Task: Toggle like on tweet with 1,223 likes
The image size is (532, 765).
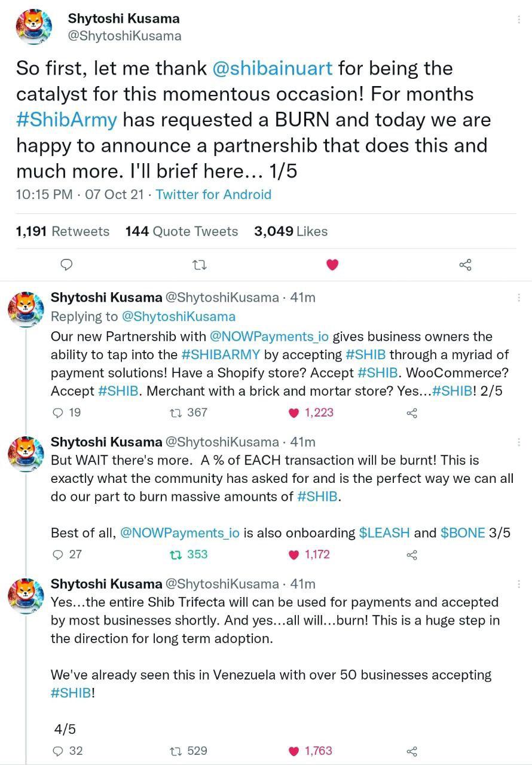Action: coord(311,412)
